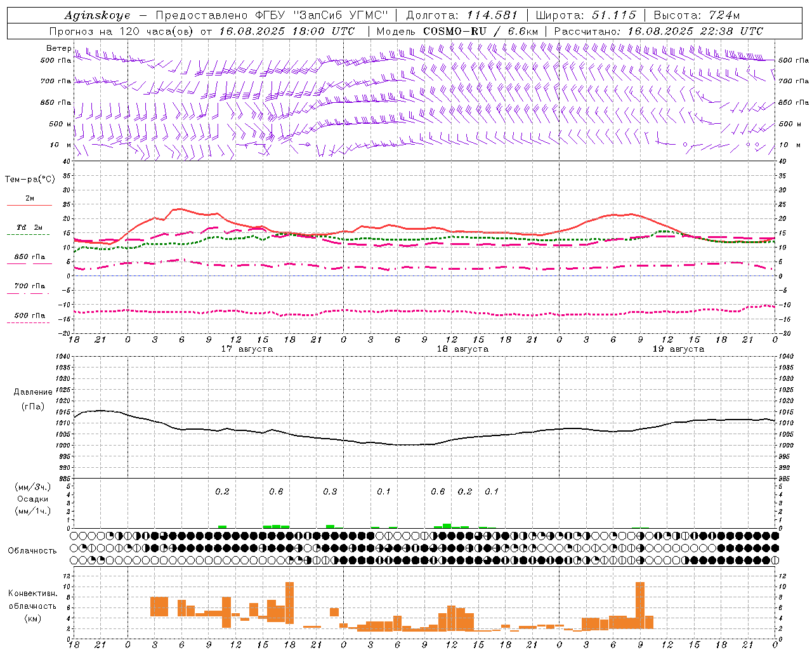This screenshot has height=650, width=812.
Task: Click the "17 августа" date label
Action: 247,349
